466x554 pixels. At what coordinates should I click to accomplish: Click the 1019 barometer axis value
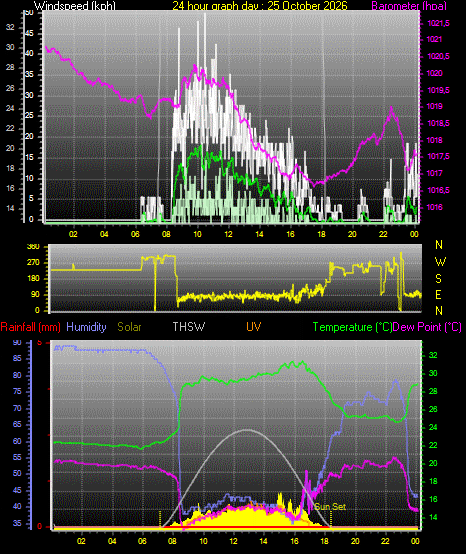[435, 107]
